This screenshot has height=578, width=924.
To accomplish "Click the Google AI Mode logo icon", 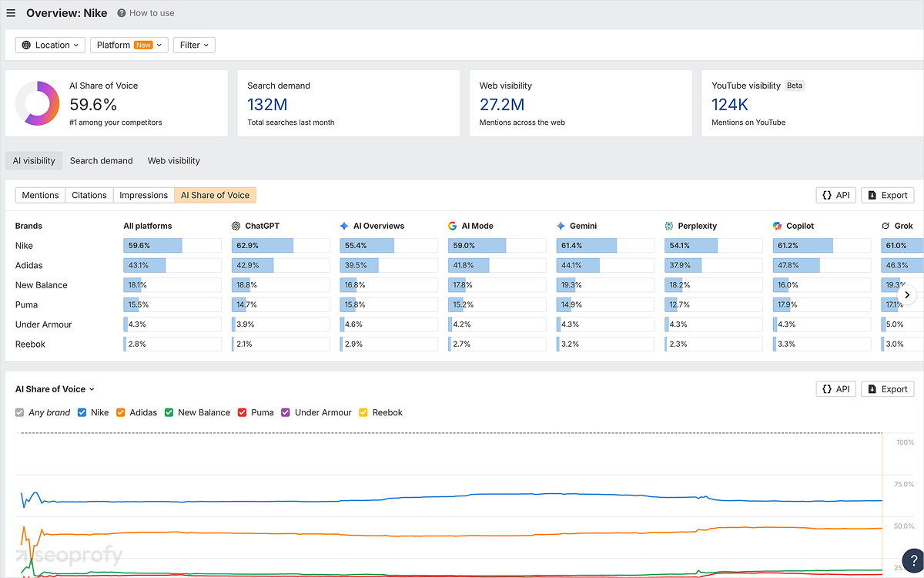I will point(453,226).
